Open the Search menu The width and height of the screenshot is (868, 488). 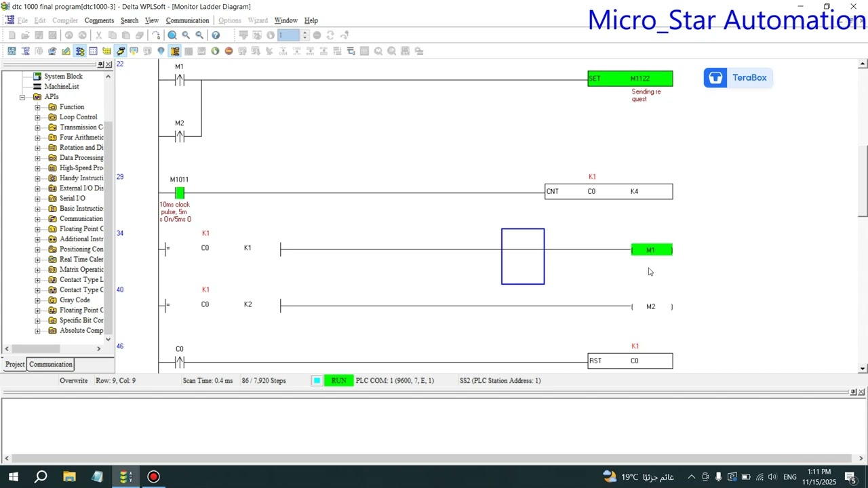pos(129,20)
